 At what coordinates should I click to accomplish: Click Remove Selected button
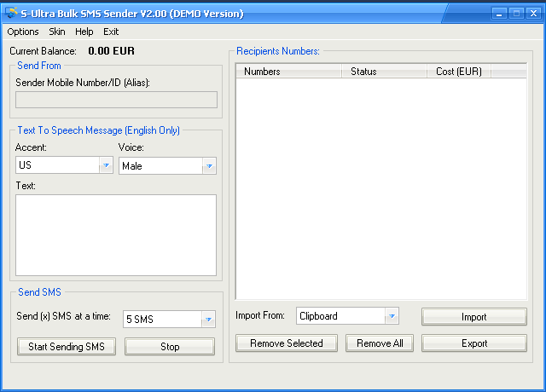tap(287, 343)
